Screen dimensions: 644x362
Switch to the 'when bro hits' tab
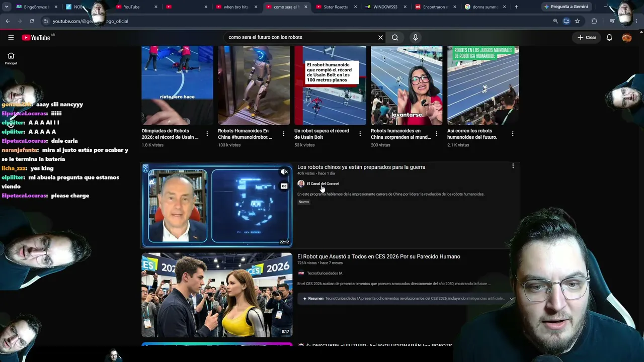236,7
